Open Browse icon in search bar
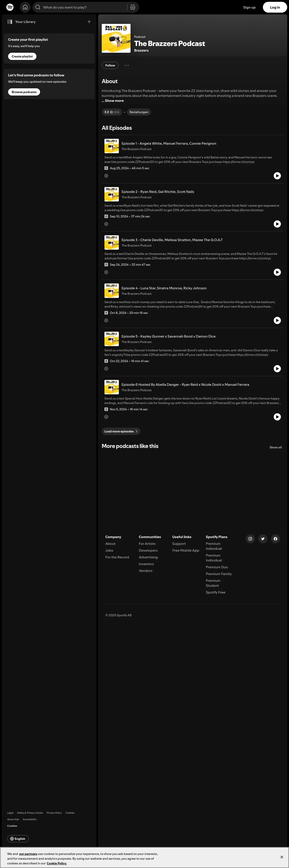 pyautogui.click(x=133, y=7)
